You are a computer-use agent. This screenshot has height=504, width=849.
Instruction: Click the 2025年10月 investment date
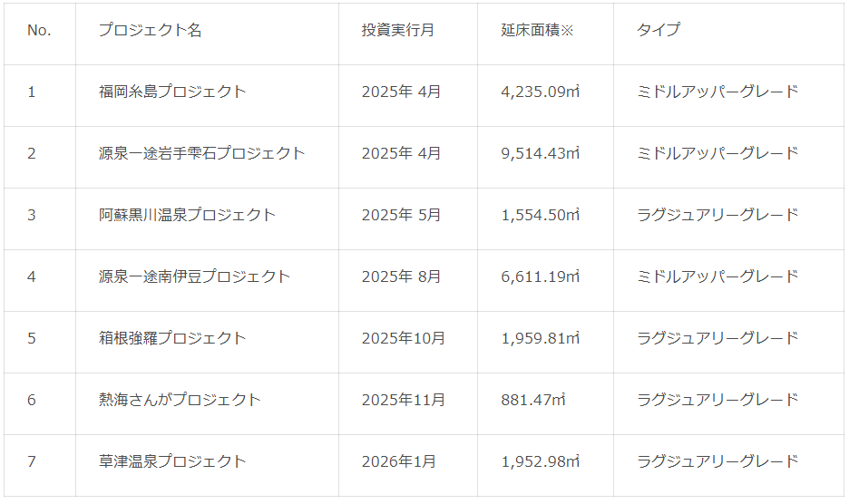[x=404, y=338]
